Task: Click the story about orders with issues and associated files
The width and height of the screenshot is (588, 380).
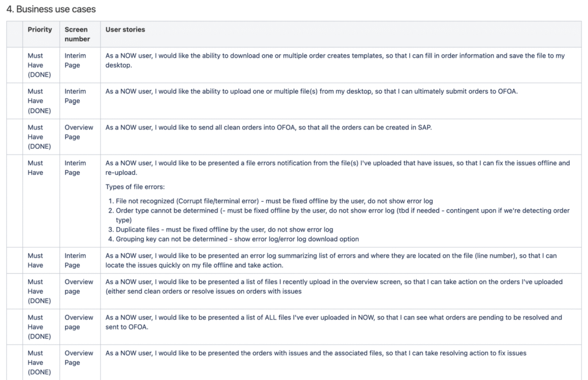Action: point(316,353)
